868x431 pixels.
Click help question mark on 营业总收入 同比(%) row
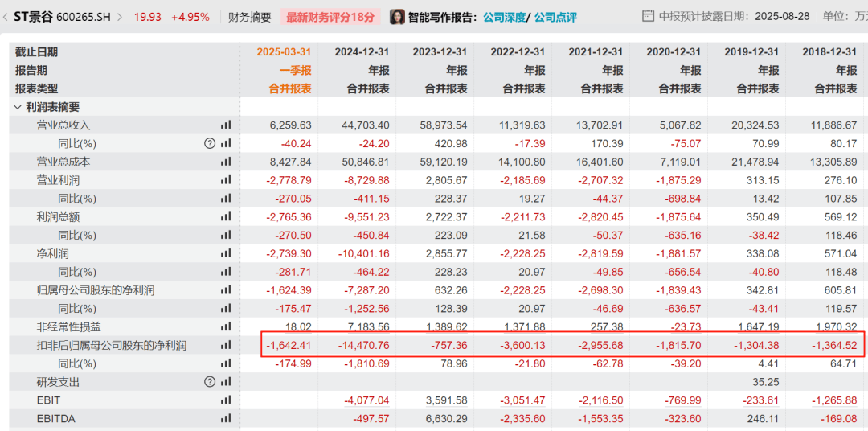(209, 143)
